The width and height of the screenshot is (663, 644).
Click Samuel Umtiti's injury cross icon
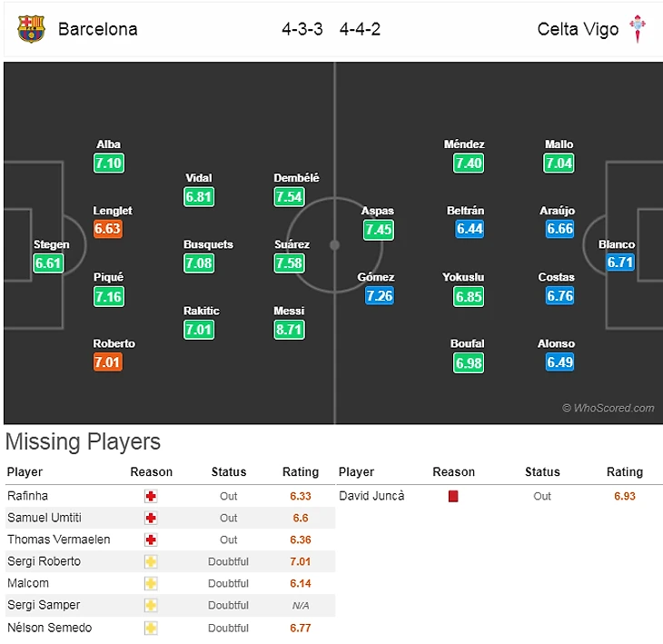pyautogui.click(x=151, y=519)
